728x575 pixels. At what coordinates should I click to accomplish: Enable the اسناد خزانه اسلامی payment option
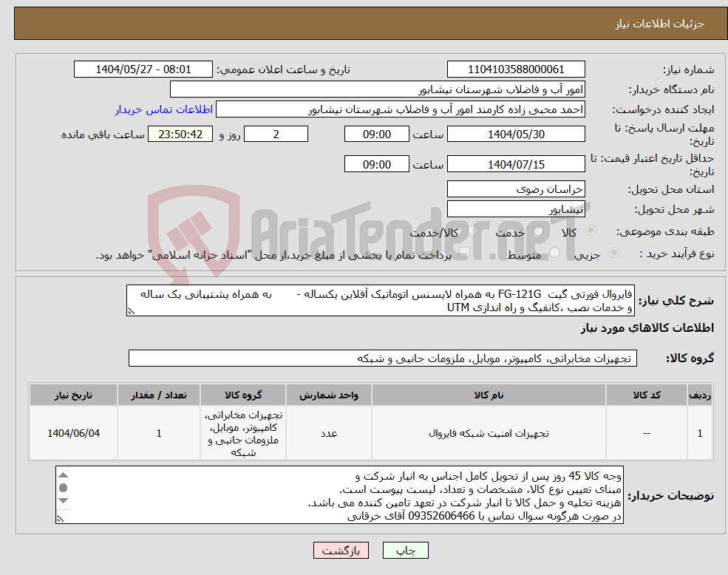click(465, 252)
